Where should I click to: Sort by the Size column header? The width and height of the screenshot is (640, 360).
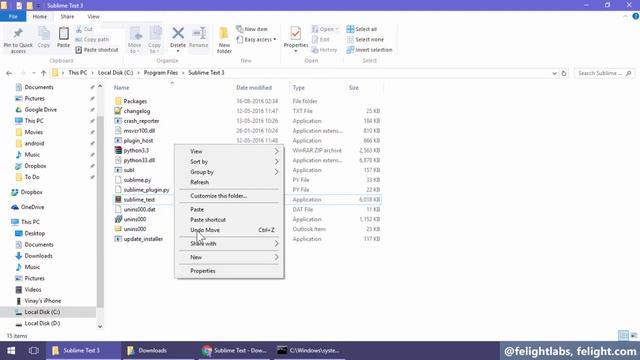(353, 88)
